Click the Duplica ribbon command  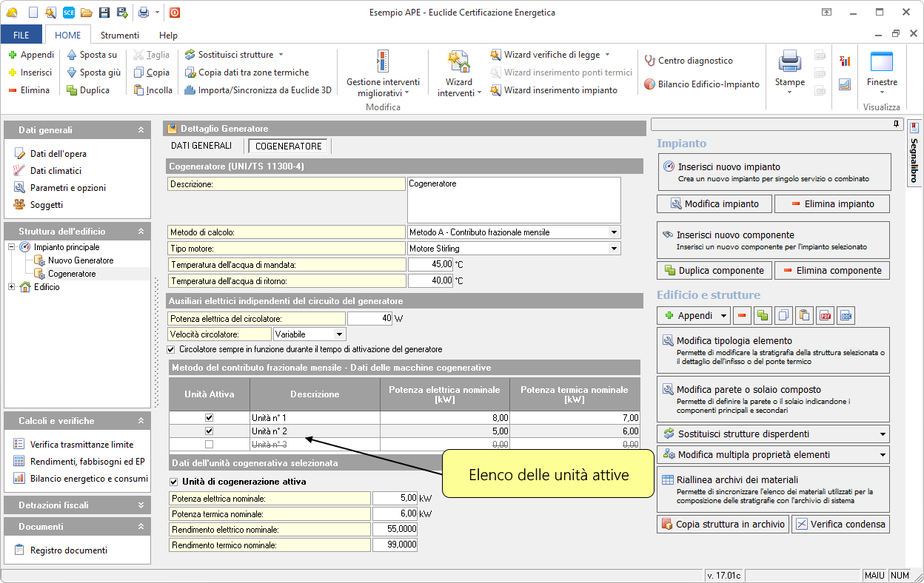tap(88, 90)
